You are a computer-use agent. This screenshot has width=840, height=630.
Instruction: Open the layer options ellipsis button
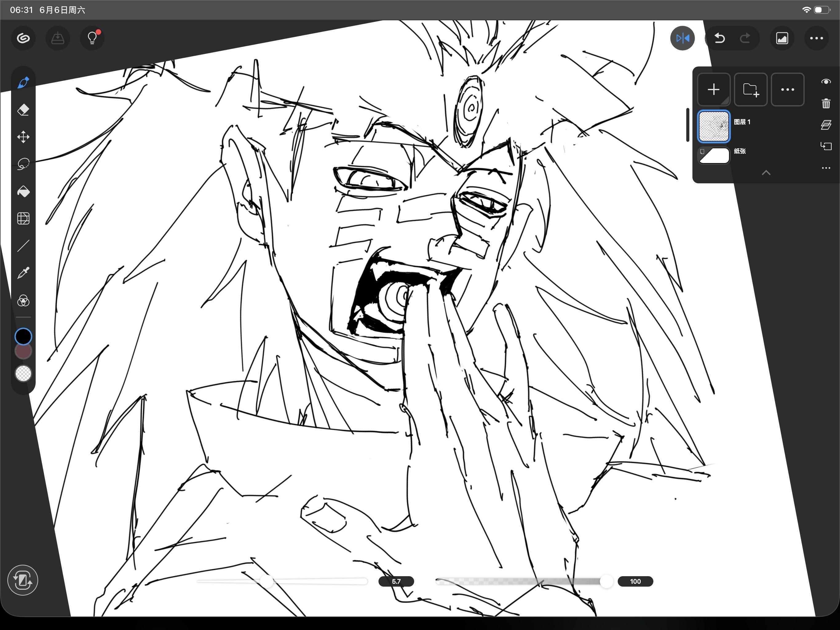click(x=787, y=90)
